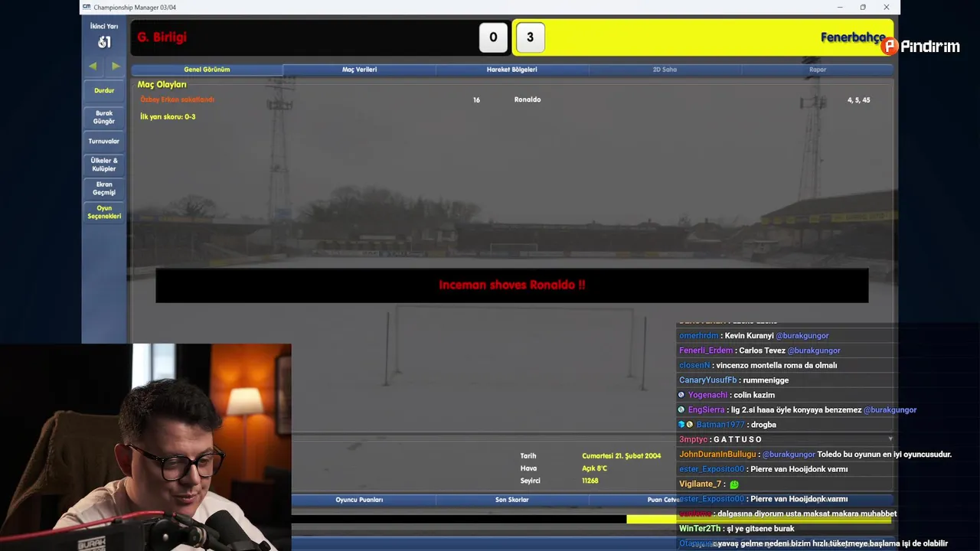
Task: Open the Hareket Bölgeleri tab
Action: tap(512, 70)
